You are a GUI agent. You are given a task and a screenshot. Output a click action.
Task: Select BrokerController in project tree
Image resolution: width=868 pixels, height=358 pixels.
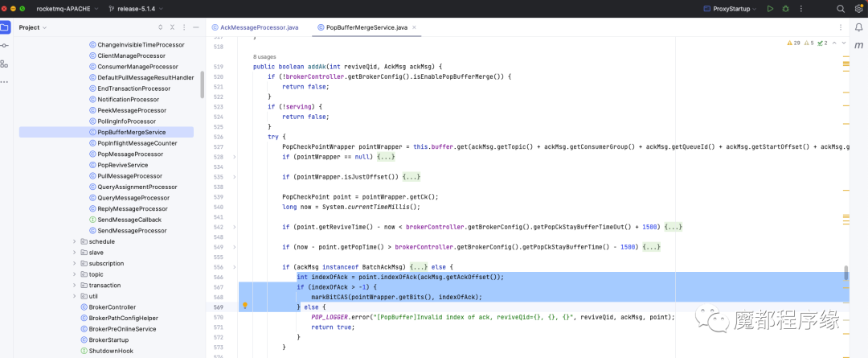[113, 307]
